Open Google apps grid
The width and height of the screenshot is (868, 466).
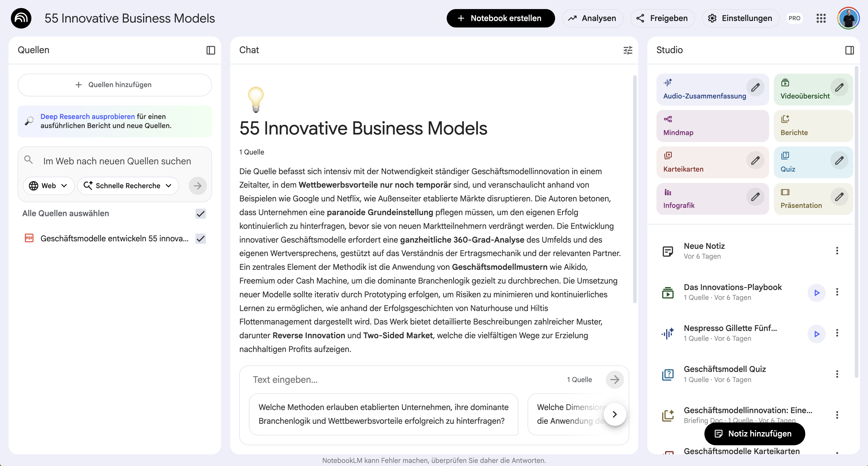click(x=821, y=18)
